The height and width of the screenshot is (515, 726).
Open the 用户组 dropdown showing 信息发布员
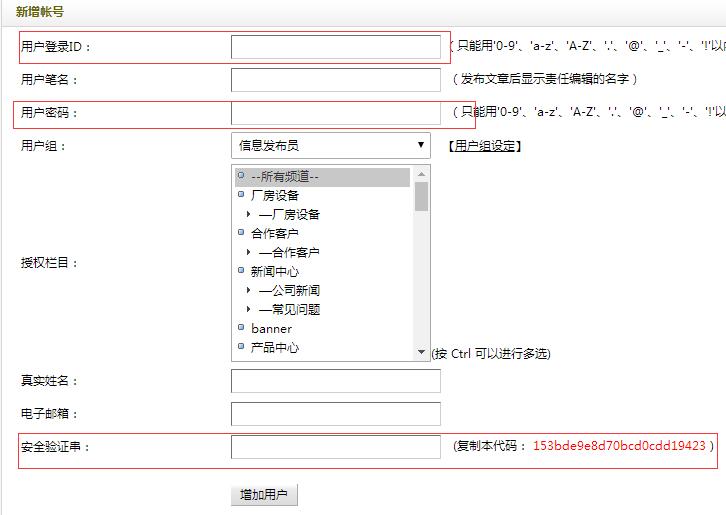(331, 145)
